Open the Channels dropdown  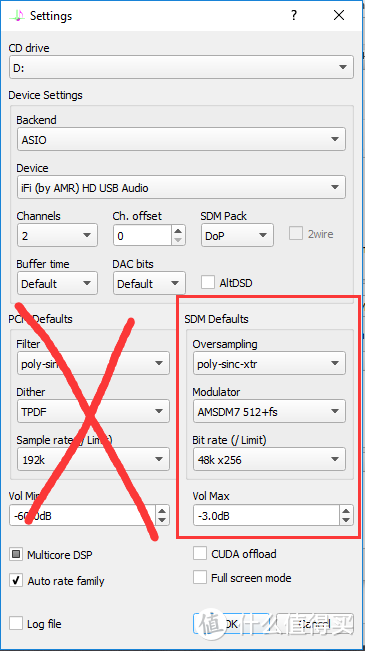pyautogui.click(x=57, y=235)
